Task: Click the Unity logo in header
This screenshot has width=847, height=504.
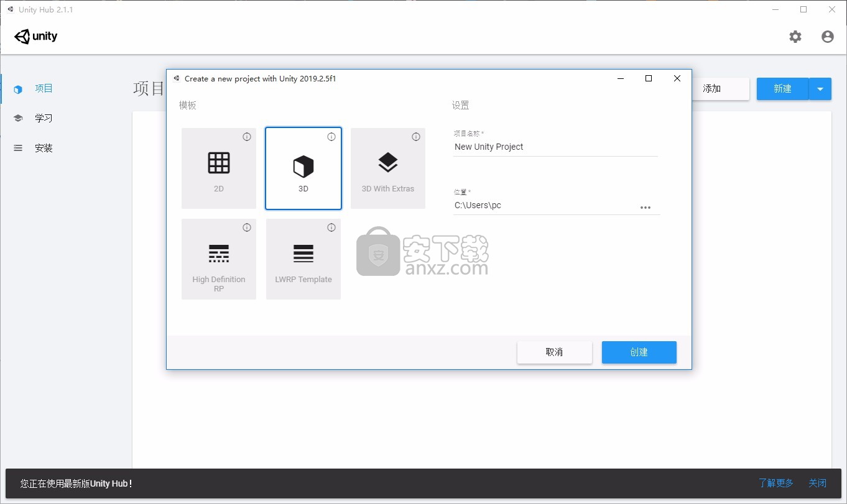Action: (36, 37)
